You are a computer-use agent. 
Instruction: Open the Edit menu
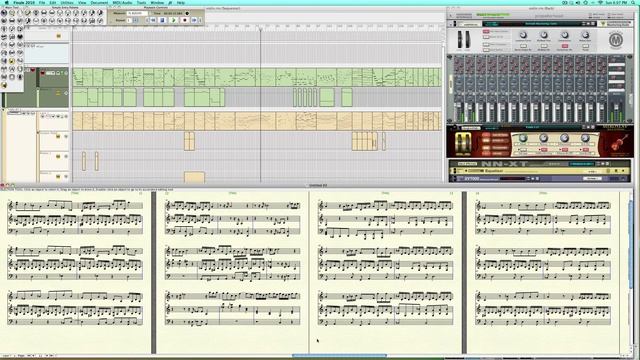pyautogui.click(x=53, y=2)
